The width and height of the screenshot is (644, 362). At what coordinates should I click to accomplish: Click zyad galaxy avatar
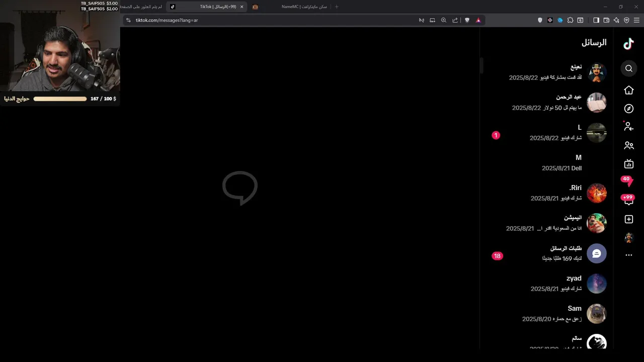pos(597,284)
